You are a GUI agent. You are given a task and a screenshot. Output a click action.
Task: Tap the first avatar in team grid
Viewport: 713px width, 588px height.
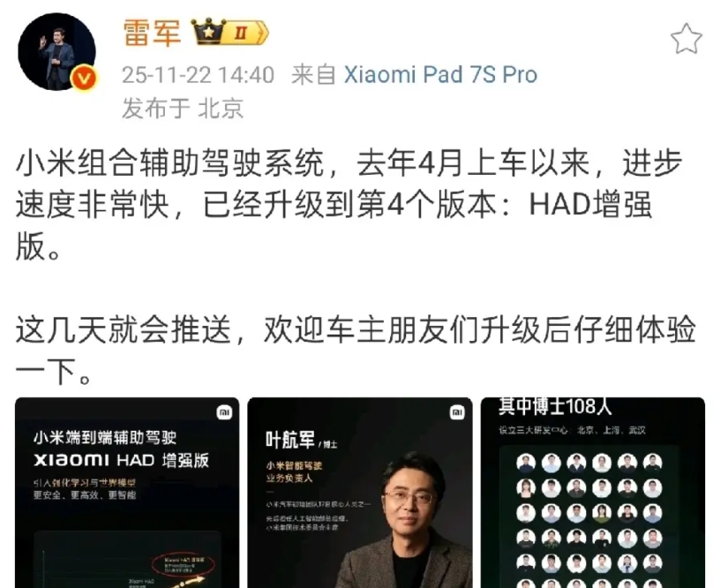tap(526, 463)
